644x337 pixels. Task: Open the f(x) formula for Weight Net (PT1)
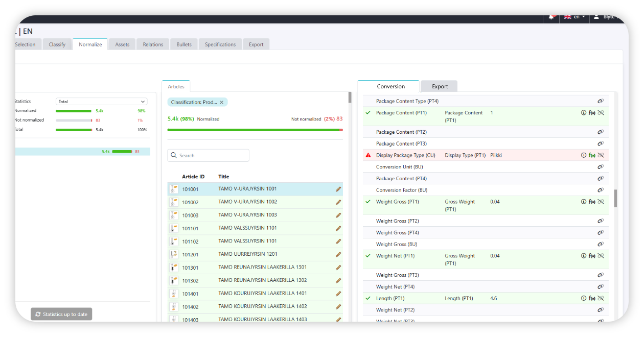(x=592, y=256)
